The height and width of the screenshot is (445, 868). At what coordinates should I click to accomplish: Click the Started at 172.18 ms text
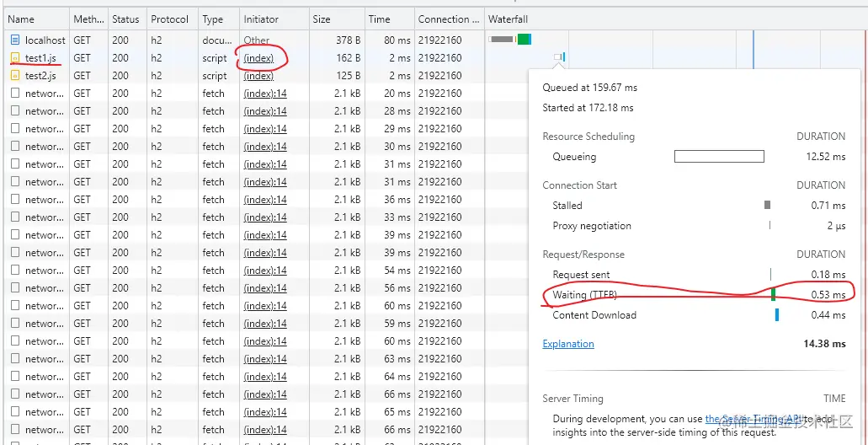tap(588, 108)
